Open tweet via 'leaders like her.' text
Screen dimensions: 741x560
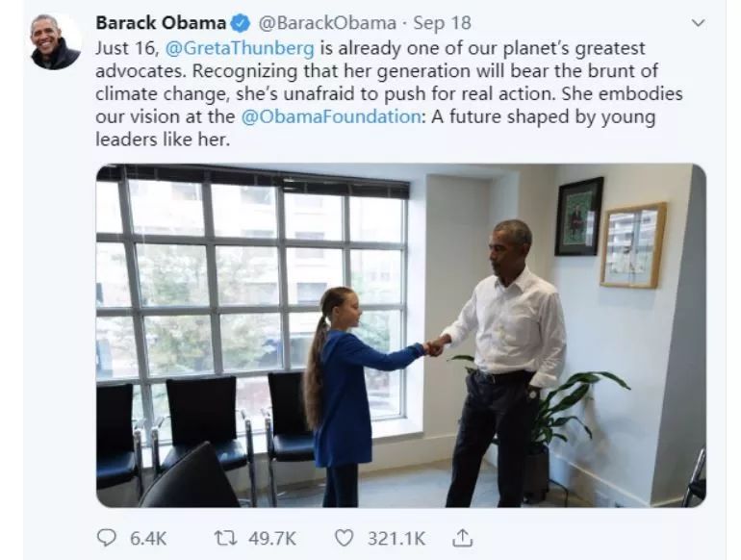coord(163,140)
